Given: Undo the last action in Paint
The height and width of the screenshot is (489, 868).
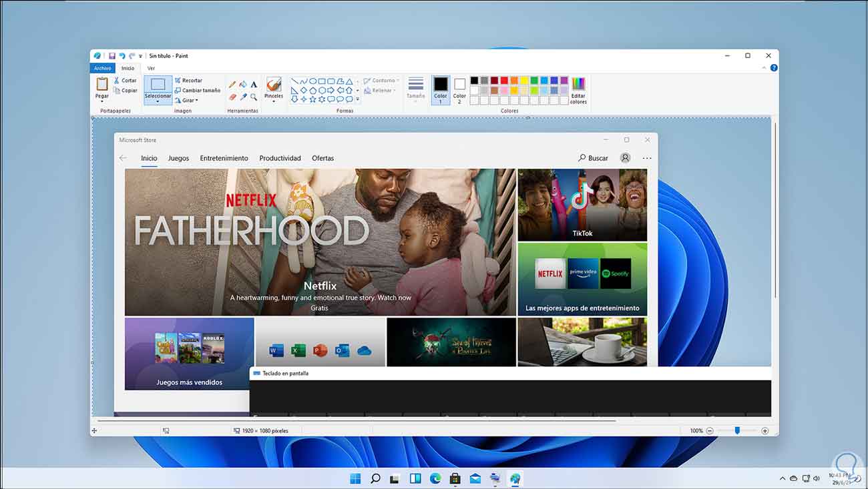Looking at the screenshot, I should pos(122,56).
